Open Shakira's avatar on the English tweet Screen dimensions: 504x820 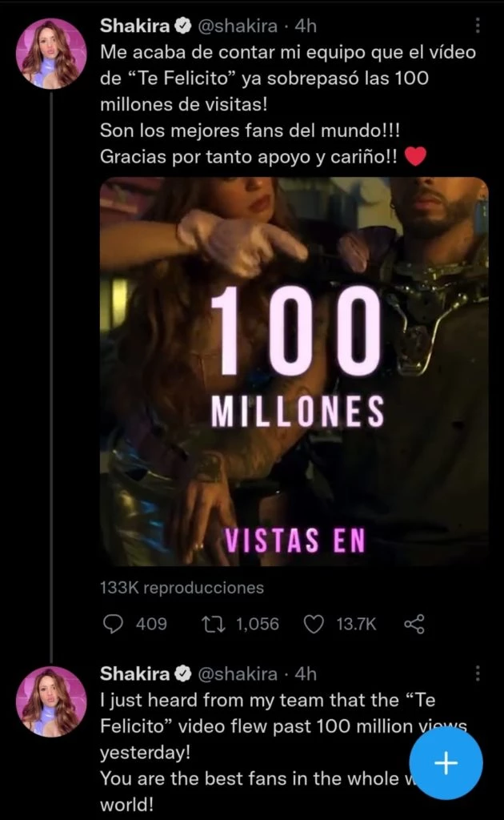tap(52, 700)
